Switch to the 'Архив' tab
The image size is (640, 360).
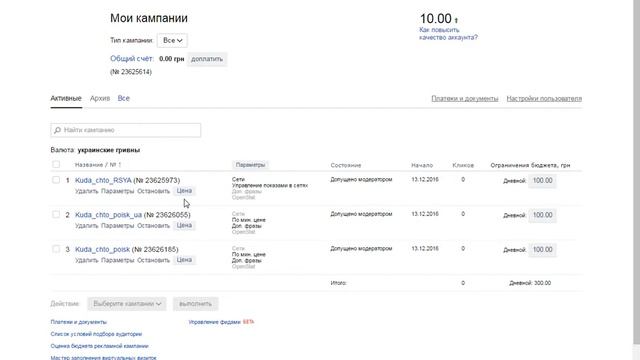[100, 98]
